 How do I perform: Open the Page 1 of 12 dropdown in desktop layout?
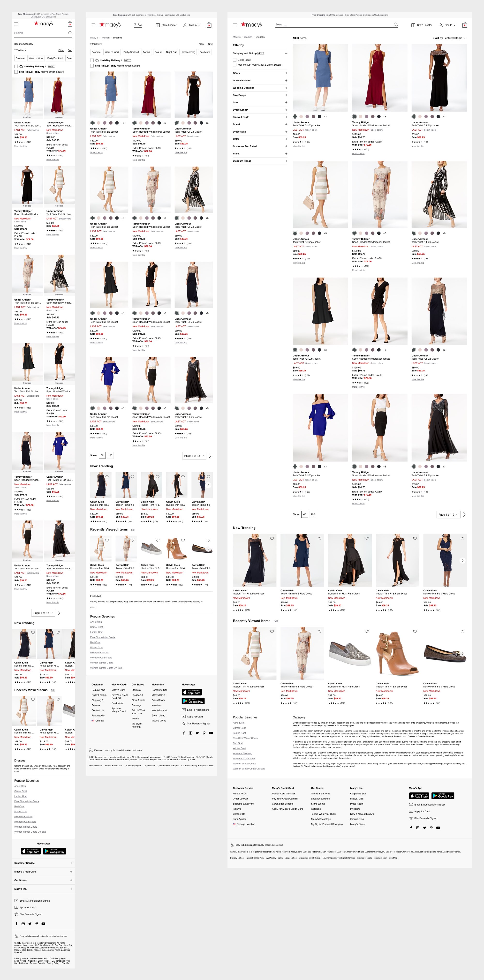(448, 515)
